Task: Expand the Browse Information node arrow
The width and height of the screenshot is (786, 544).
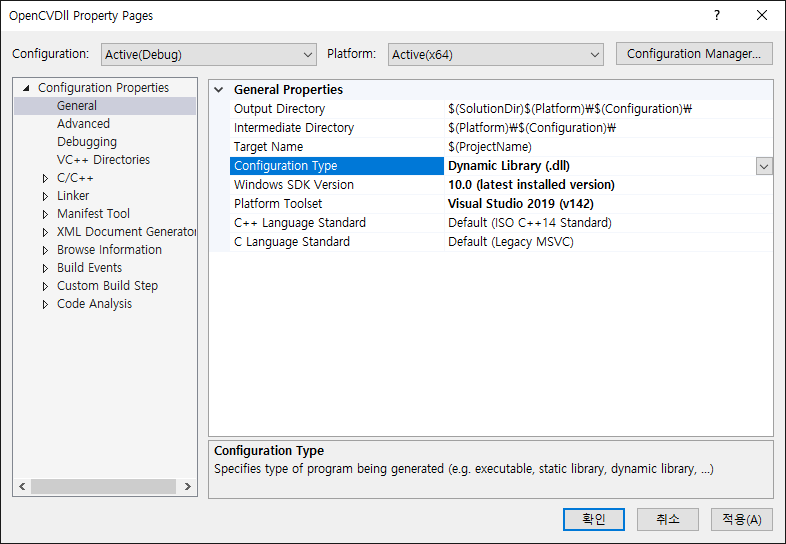Action: (x=45, y=250)
